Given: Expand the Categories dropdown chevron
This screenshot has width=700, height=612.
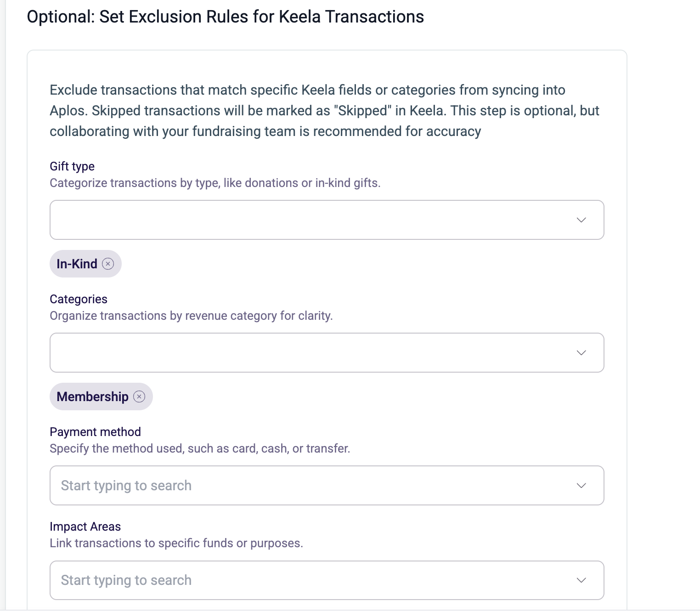Looking at the screenshot, I should coord(581,352).
